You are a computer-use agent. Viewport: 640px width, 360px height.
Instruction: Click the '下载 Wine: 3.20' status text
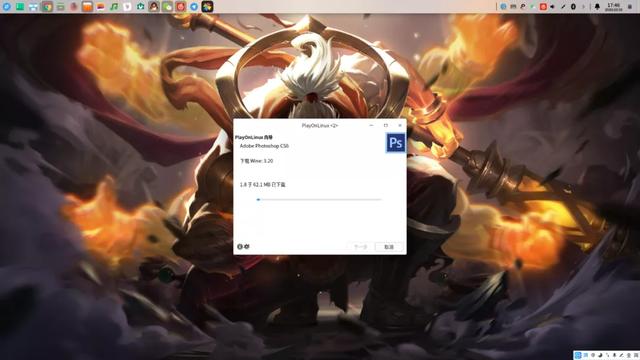coord(256,161)
